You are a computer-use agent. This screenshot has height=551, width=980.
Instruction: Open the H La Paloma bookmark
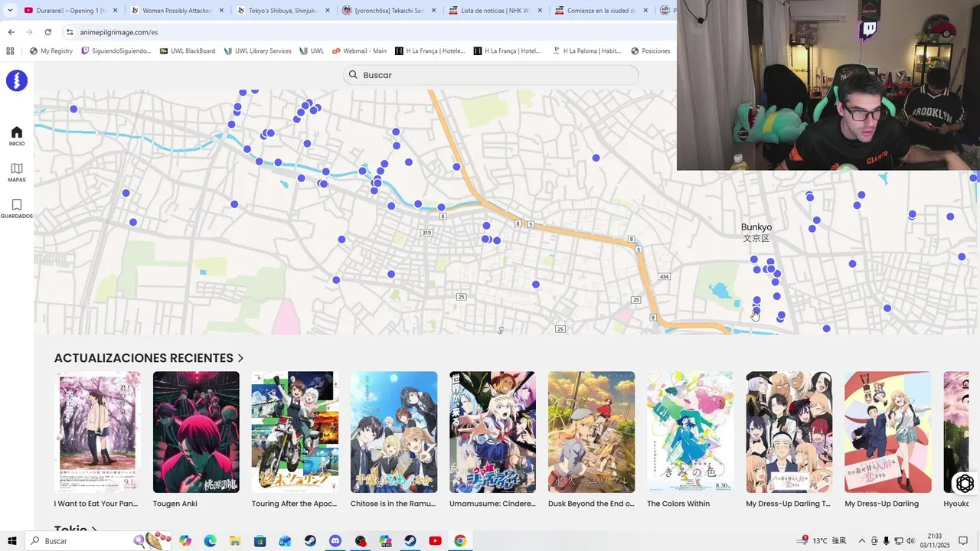point(586,51)
